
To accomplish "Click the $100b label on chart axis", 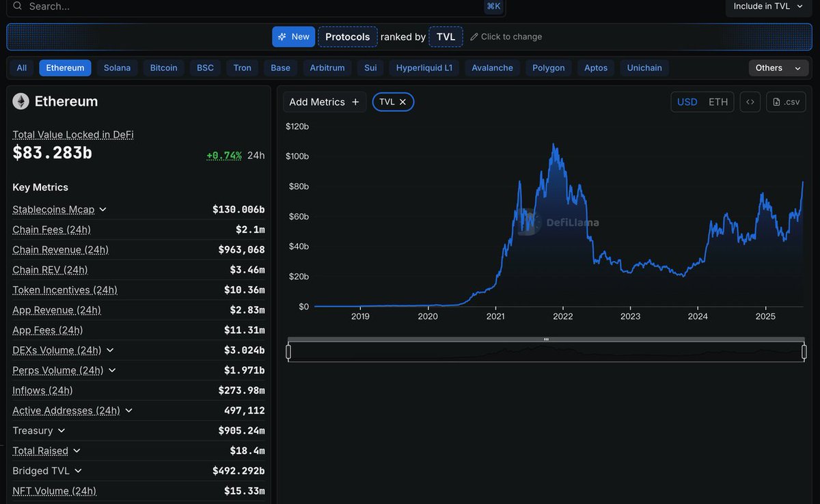I will click(297, 156).
